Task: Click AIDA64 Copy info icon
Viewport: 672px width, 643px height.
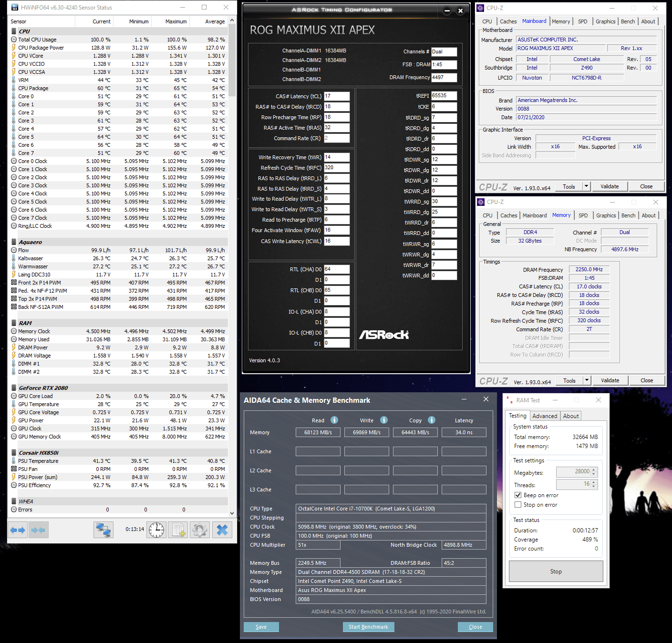Action: click(432, 420)
